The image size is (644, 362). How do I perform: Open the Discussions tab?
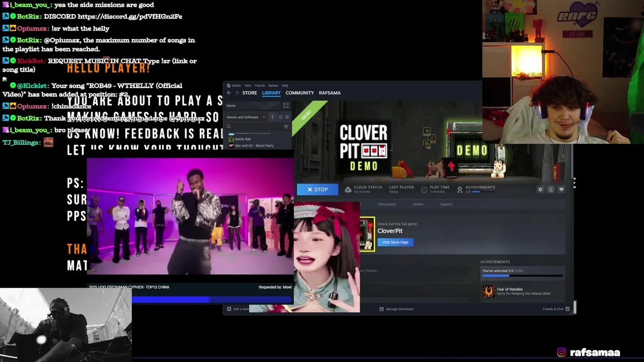point(387,204)
